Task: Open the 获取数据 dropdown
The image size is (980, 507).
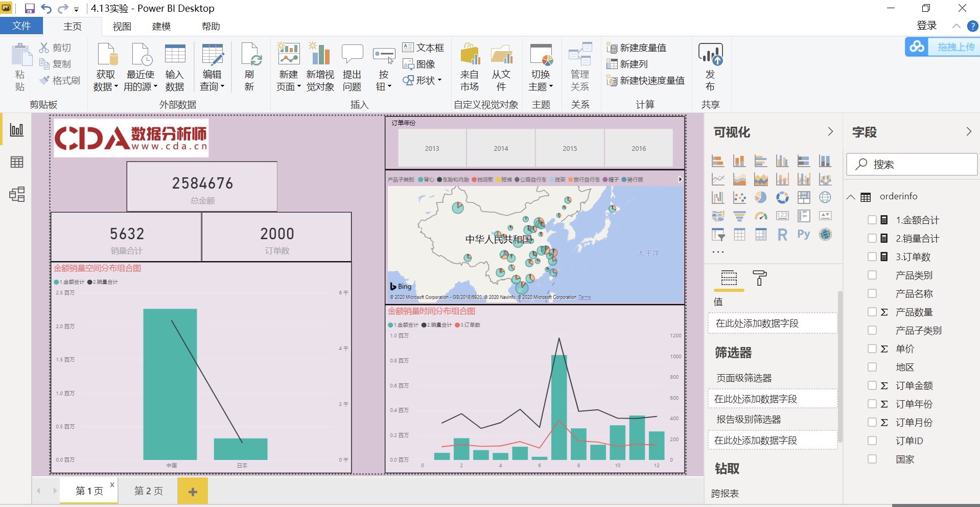Action: (106, 81)
